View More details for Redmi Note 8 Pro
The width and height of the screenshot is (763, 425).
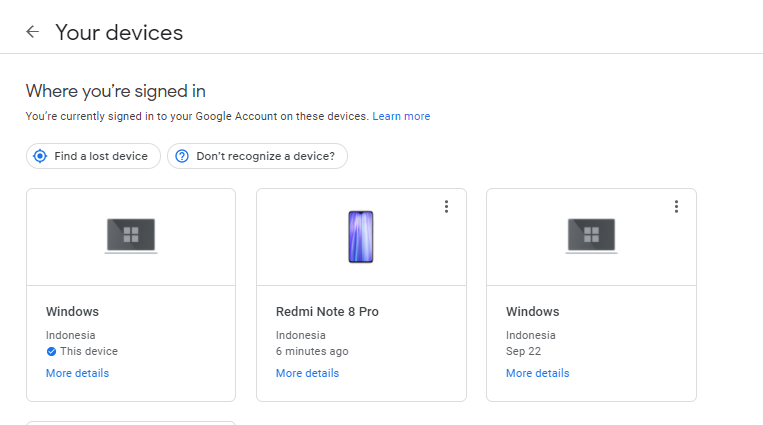click(307, 374)
